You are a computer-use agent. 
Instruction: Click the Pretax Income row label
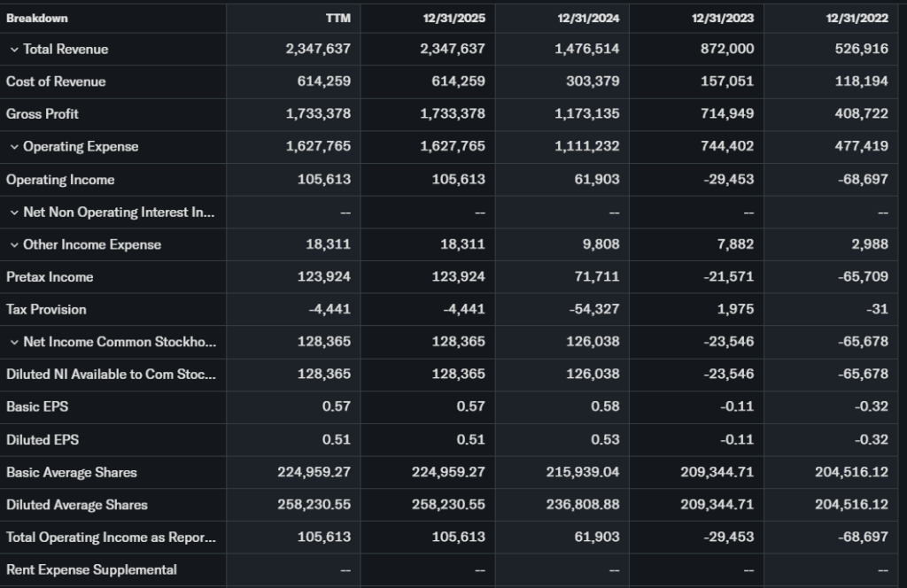click(50, 277)
